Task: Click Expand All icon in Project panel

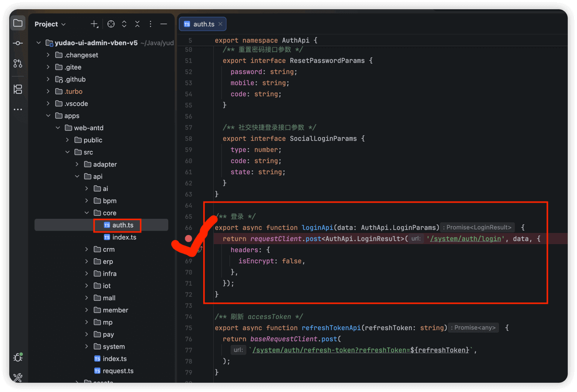Action: [124, 24]
